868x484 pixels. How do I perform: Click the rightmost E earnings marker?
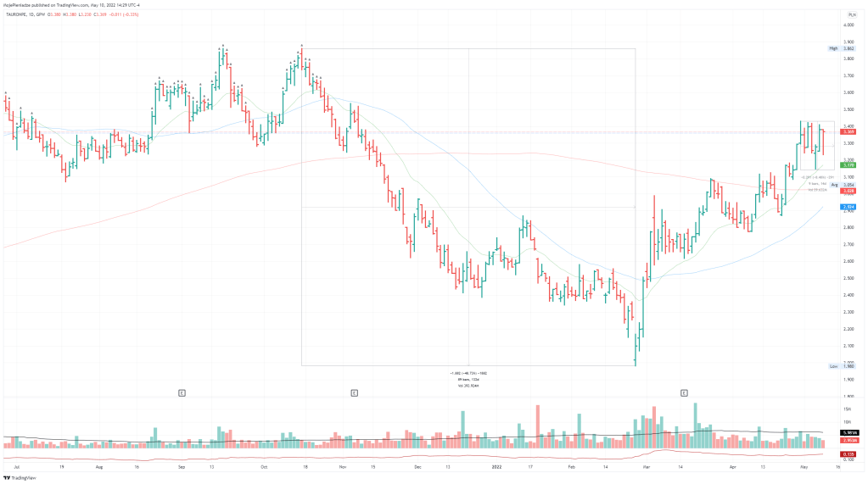[x=685, y=392]
